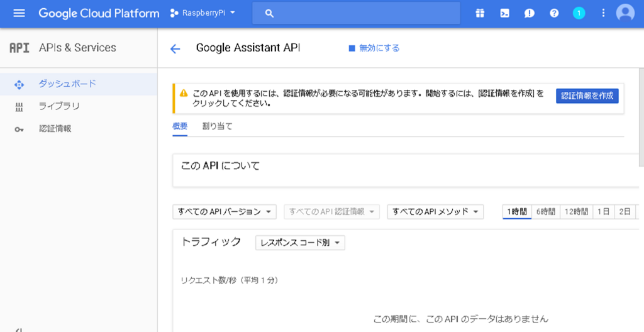
Task: Select the 2日 time range
Action: point(625,212)
